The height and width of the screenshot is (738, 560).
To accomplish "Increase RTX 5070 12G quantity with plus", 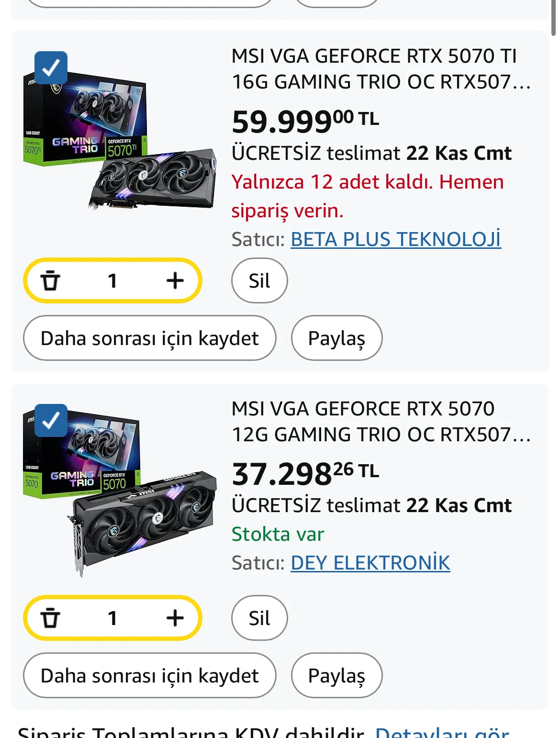I will point(175,618).
